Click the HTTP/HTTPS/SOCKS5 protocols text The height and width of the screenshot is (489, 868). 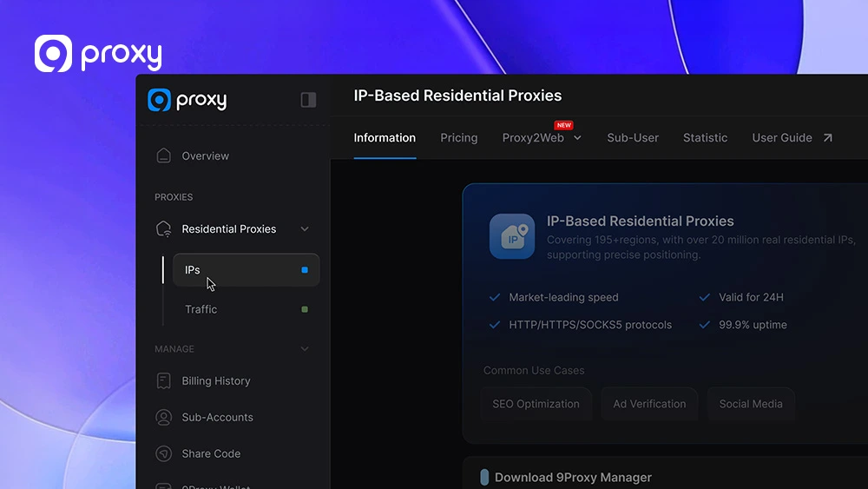point(590,325)
